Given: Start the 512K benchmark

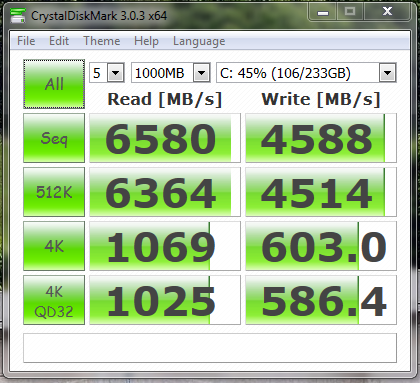Looking at the screenshot, I should [54, 192].
